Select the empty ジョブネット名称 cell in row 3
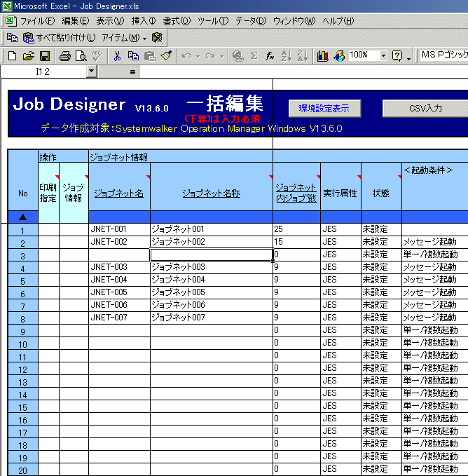The width and height of the screenshot is (468, 476). [212, 254]
